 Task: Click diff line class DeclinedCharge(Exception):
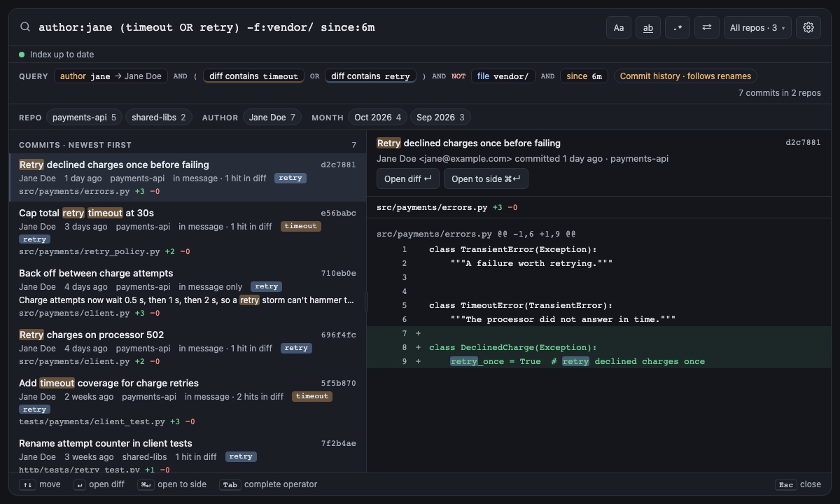point(599,347)
